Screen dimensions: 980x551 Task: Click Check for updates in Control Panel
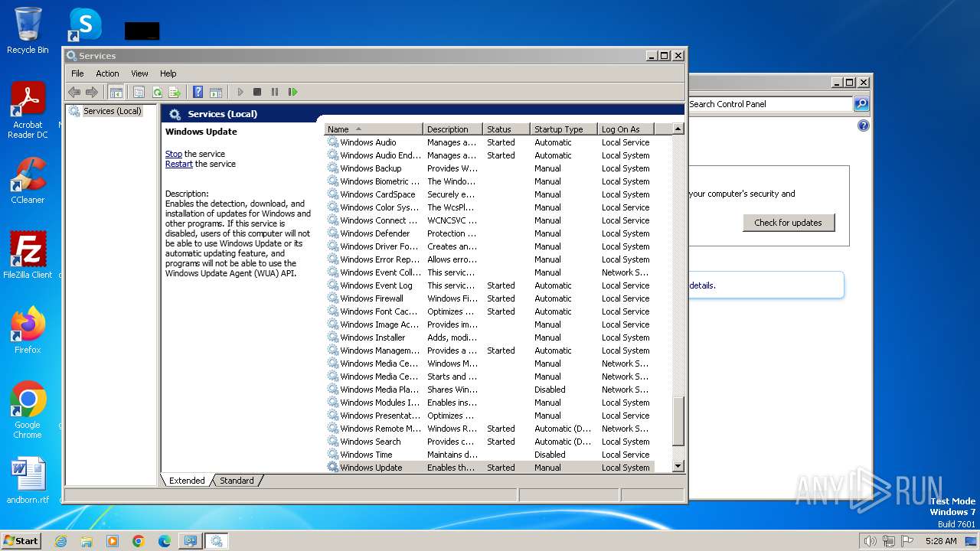788,223
